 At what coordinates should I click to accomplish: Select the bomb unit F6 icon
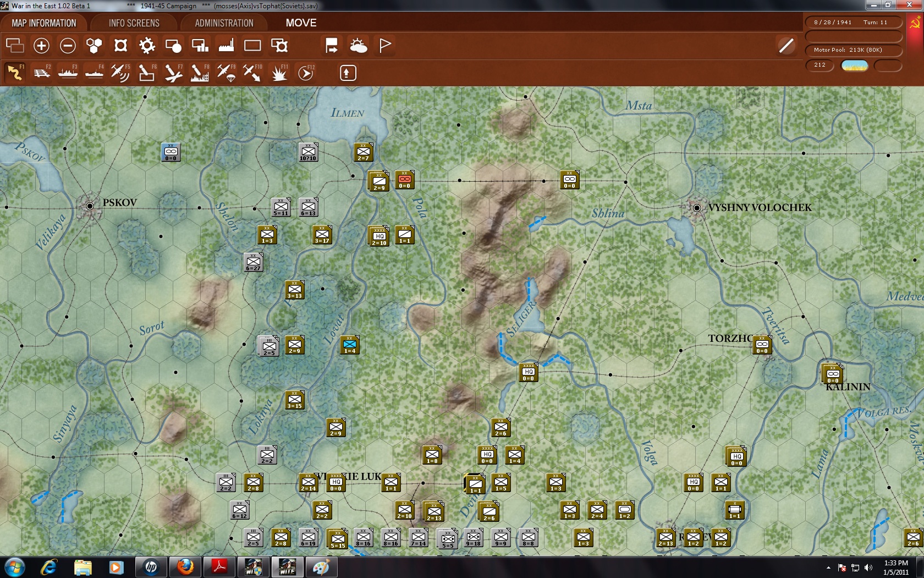pyautogui.click(x=147, y=73)
